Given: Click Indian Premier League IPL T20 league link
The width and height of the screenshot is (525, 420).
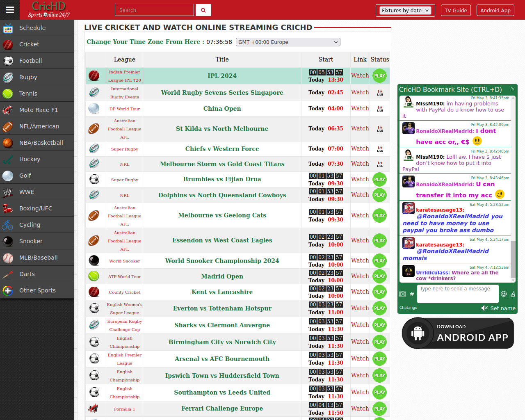Looking at the screenshot, I should coord(125,76).
